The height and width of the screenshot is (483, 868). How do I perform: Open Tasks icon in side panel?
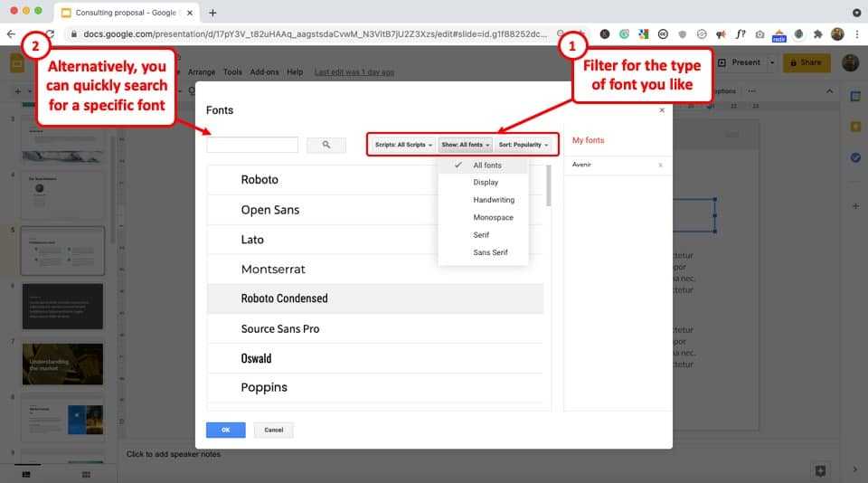pyautogui.click(x=855, y=157)
